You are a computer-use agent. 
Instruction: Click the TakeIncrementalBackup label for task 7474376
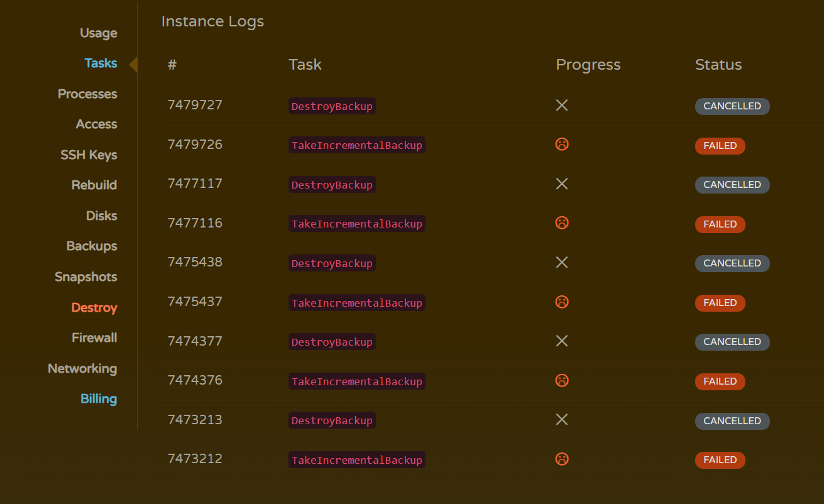[357, 381]
